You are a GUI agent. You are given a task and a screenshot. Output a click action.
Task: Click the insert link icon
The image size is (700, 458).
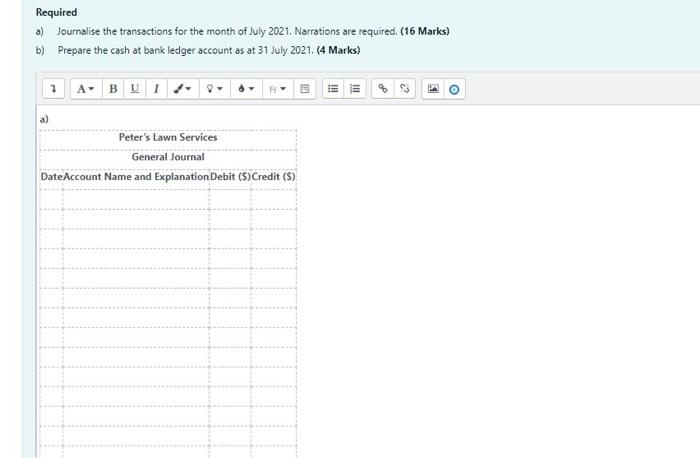click(383, 89)
